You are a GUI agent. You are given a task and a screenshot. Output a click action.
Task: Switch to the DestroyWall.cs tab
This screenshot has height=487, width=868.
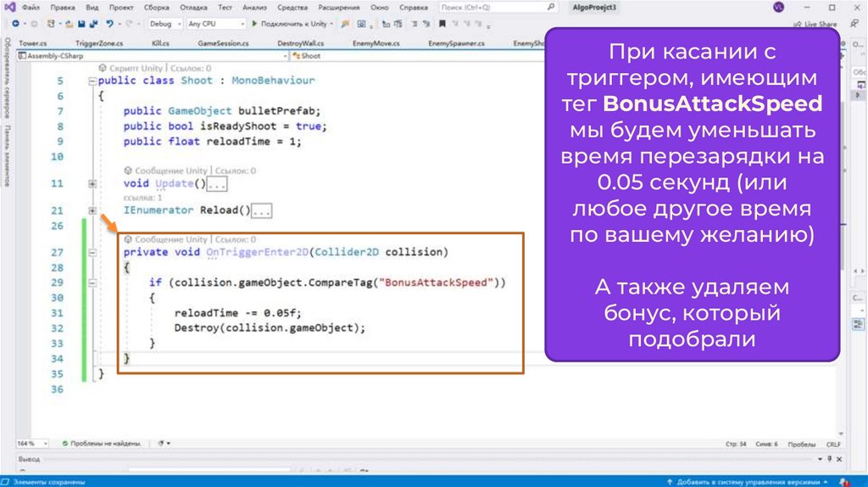(x=301, y=42)
